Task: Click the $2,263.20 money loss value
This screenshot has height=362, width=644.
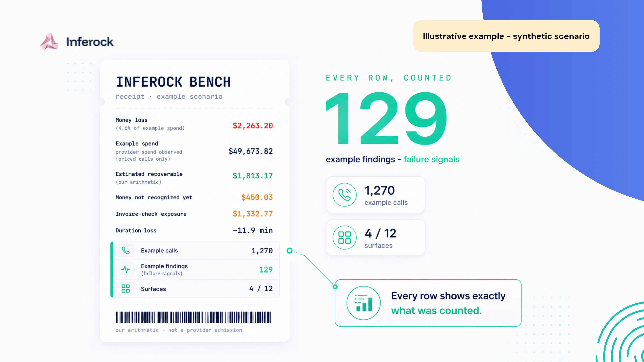Action: (253, 125)
